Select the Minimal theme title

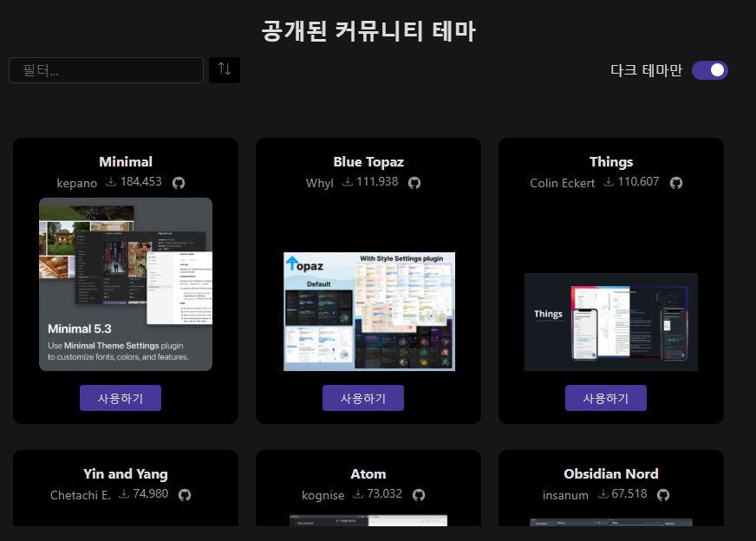point(126,161)
